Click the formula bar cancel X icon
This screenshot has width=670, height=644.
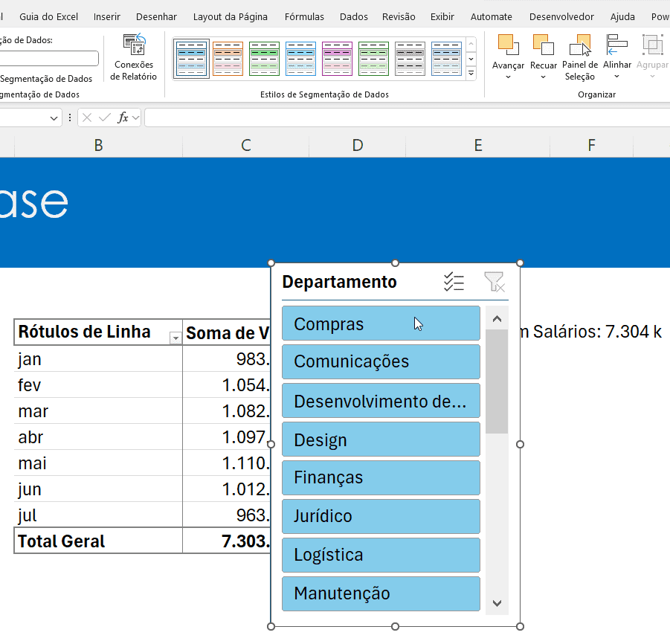click(87, 117)
